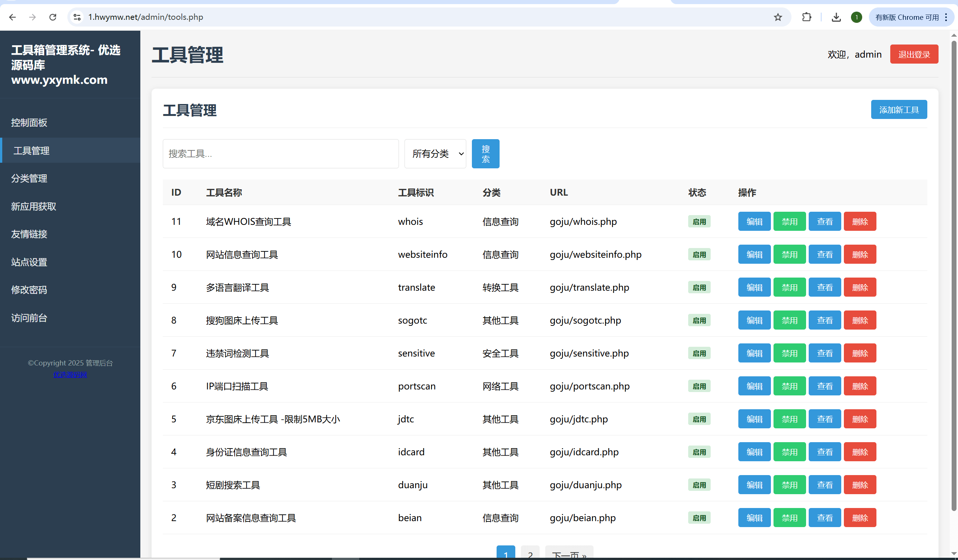Screen dimensions: 958x560
Task: Delete the whois tool row
Action: 860,221
